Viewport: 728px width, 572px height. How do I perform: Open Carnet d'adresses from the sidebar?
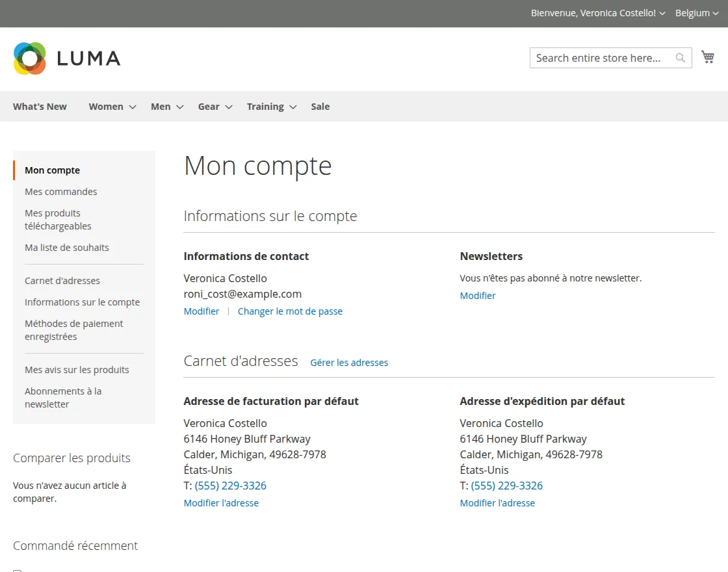(x=62, y=280)
